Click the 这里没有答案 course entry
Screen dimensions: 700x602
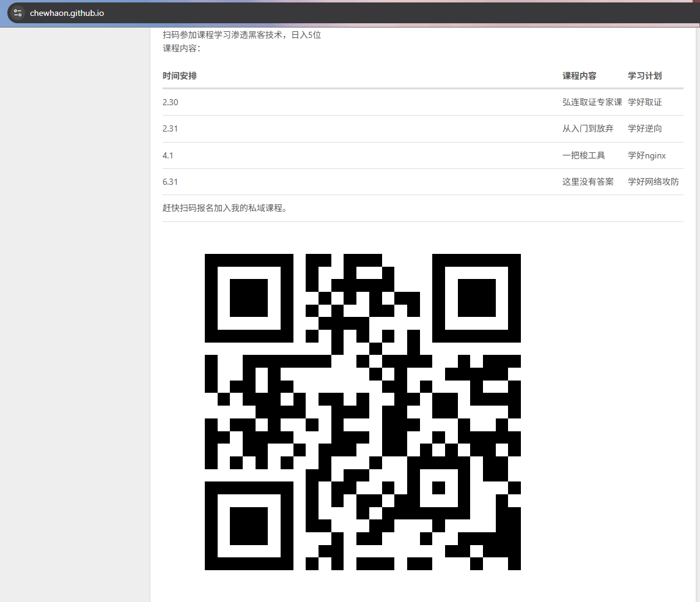(588, 182)
